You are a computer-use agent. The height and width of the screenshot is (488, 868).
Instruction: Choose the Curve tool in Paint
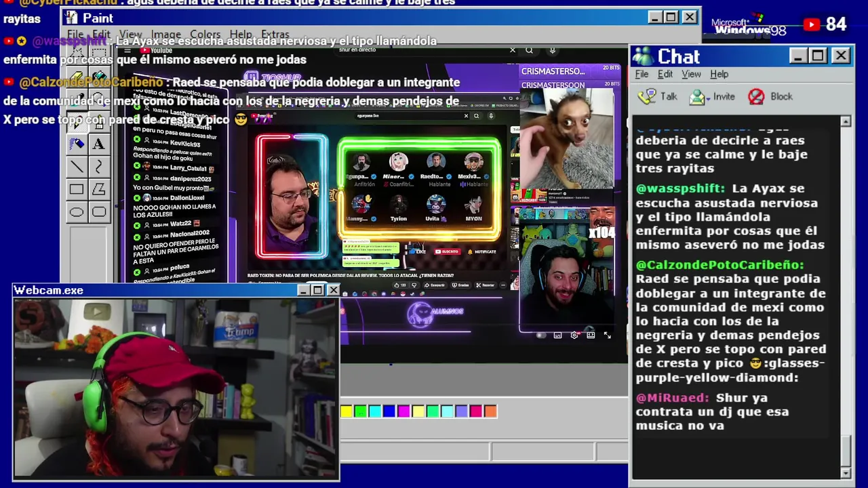coord(99,167)
